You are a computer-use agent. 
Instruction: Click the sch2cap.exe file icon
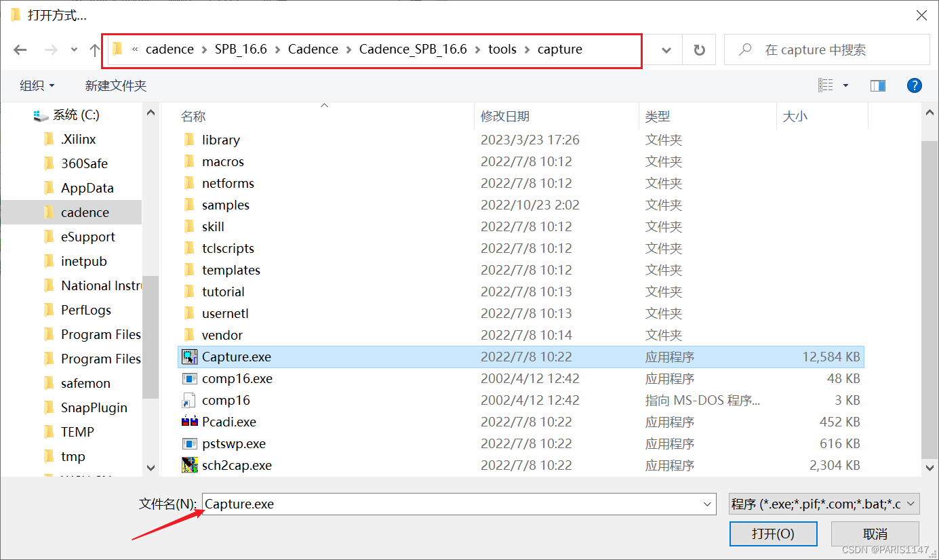pyautogui.click(x=190, y=465)
